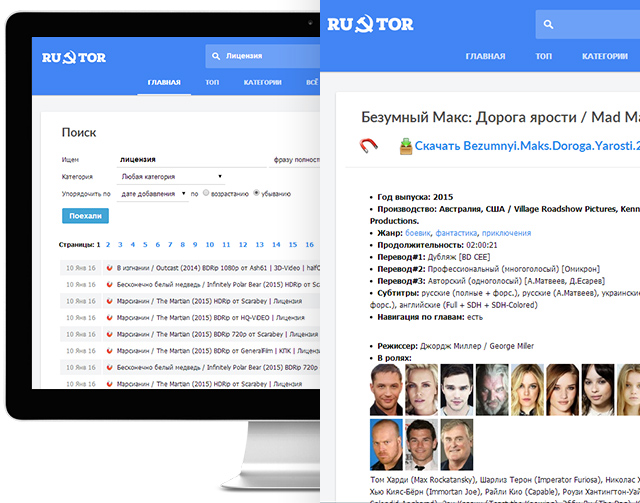Go to results page 11
The image size is (640, 503).
226,245
